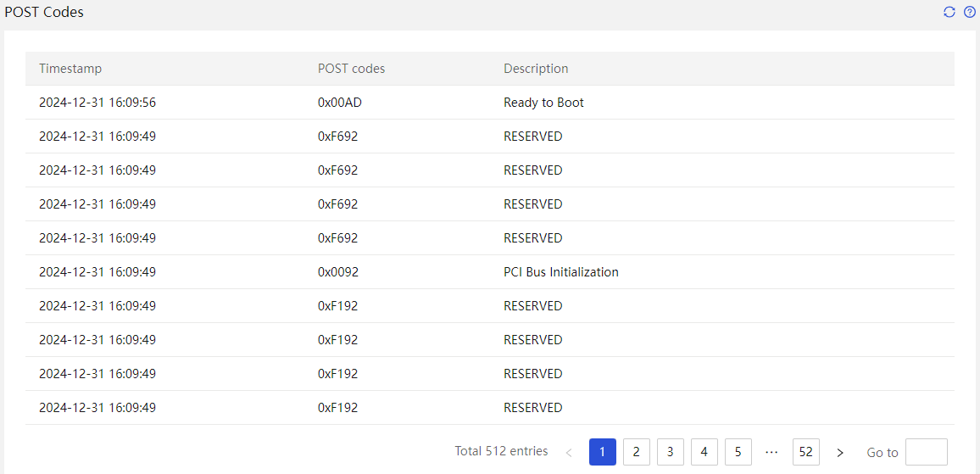Select the Ready to Boot row

(490, 103)
